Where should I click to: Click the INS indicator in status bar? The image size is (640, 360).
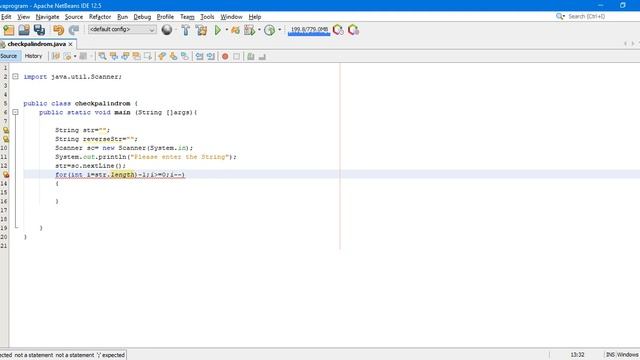[x=610, y=355]
